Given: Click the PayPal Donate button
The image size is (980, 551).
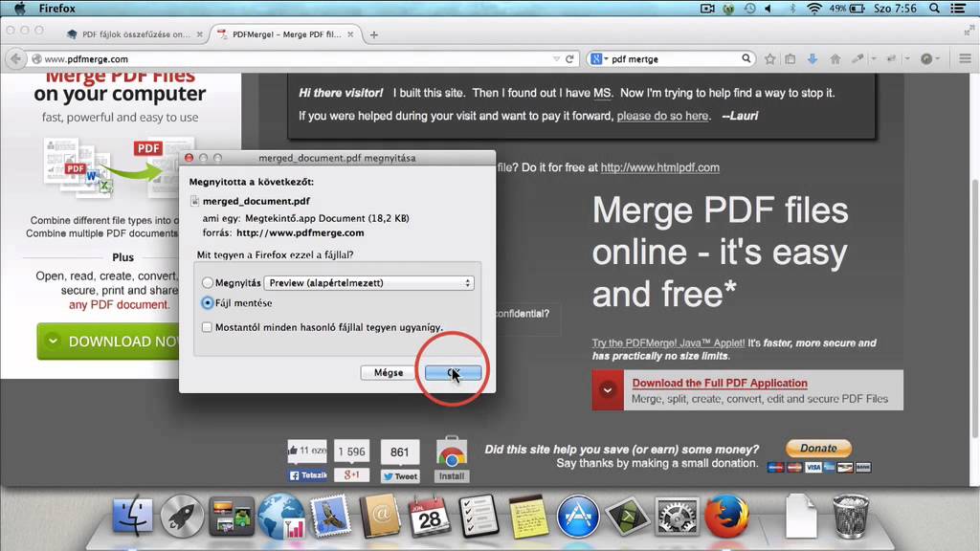Looking at the screenshot, I should click(818, 449).
